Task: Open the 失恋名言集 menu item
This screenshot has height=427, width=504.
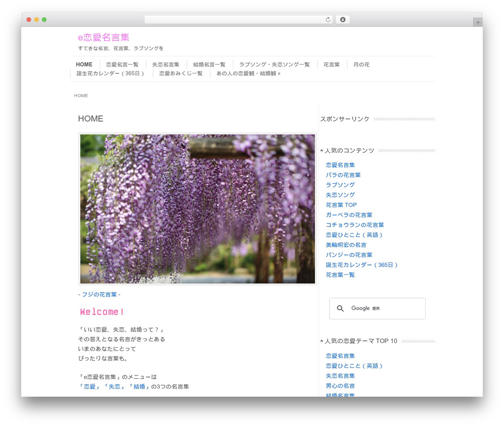Action: click(166, 65)
